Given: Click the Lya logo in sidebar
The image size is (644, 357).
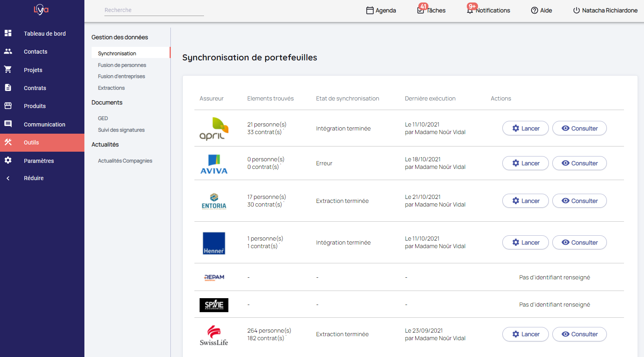Looking at the screenshot, I should [41, 9].
